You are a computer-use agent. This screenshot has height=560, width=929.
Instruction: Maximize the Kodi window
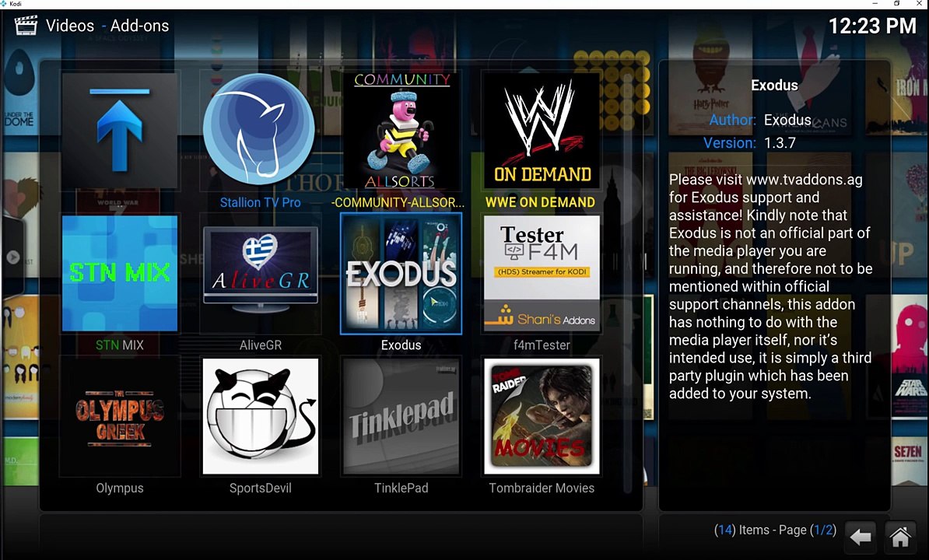(897, 4)
